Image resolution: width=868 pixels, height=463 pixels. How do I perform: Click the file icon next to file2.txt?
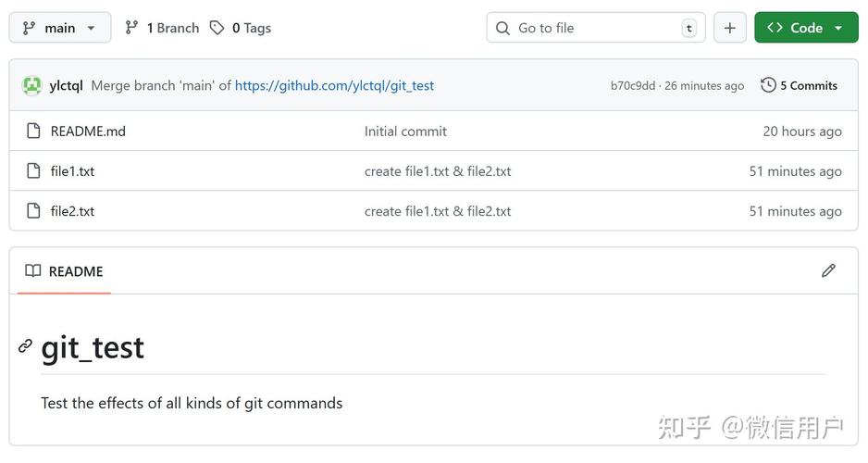point(33,210)
